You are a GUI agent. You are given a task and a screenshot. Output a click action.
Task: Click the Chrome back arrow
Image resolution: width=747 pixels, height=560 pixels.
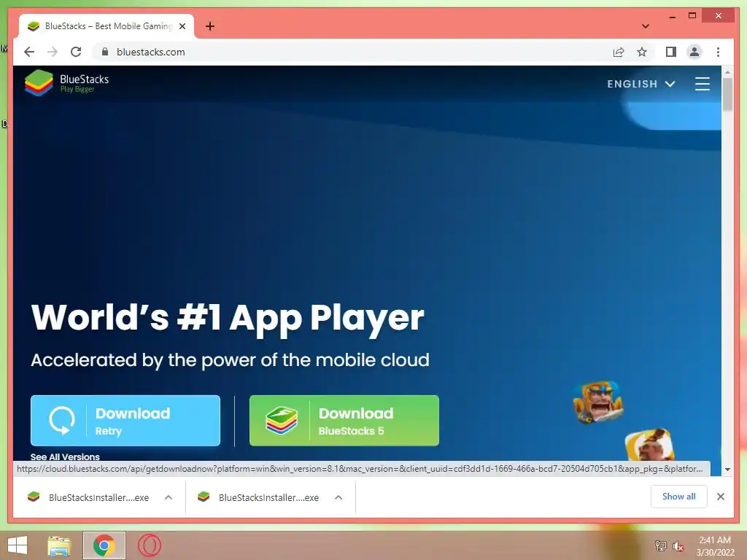(29, 52)
